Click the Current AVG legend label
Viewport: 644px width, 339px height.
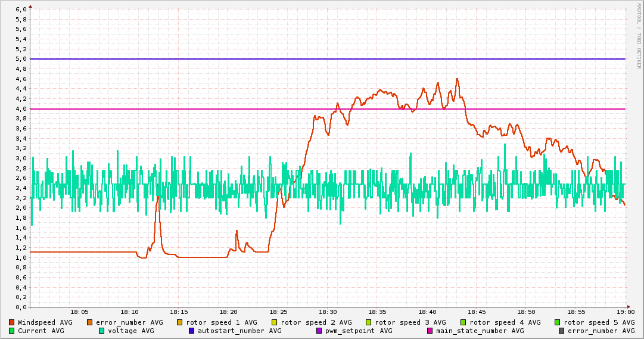coord(41,331)
